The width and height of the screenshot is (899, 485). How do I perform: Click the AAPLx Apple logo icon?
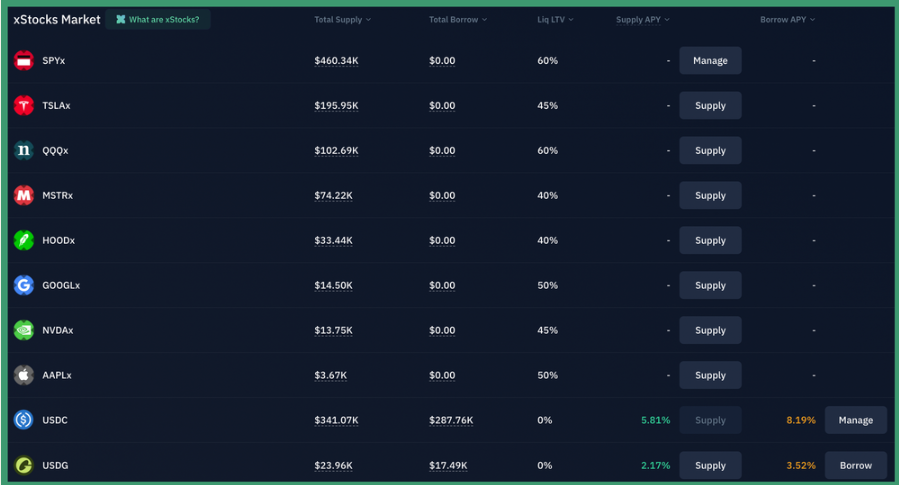click(24, 376)
